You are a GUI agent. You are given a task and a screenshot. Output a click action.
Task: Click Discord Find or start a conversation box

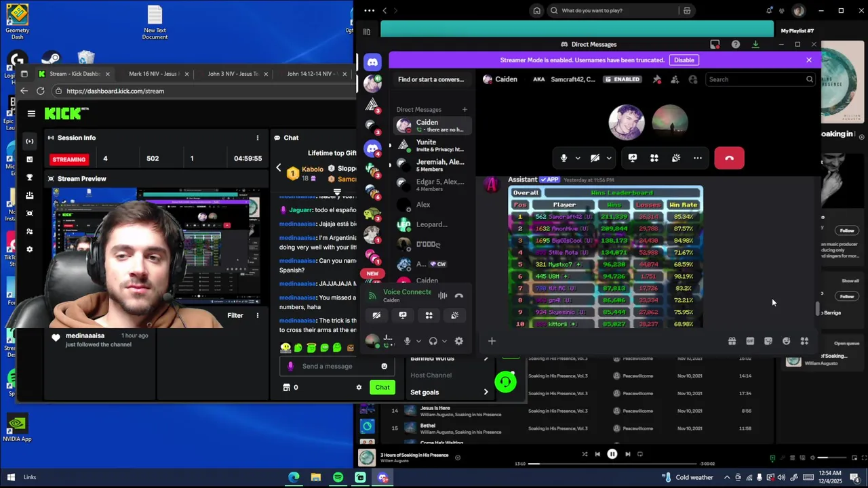click(x=431, y=79)
